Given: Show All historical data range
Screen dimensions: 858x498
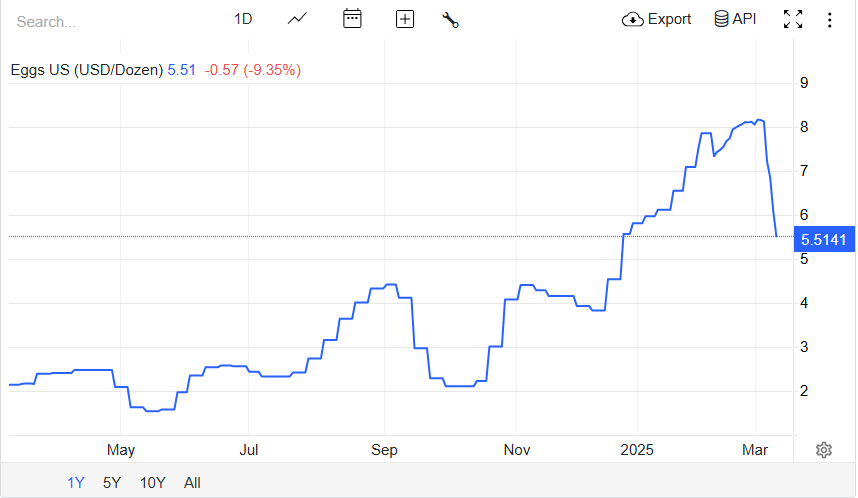Looking at the screenshot, I should point(192,483).
